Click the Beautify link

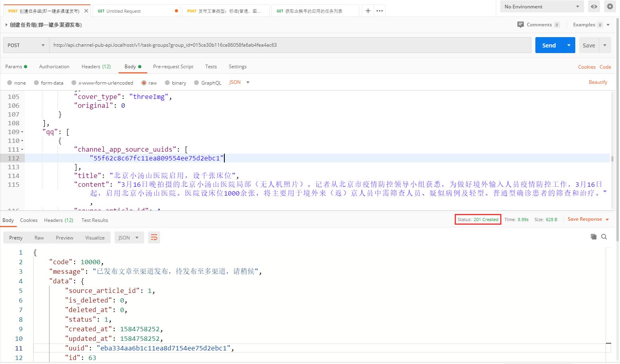(x=598, y=82)
